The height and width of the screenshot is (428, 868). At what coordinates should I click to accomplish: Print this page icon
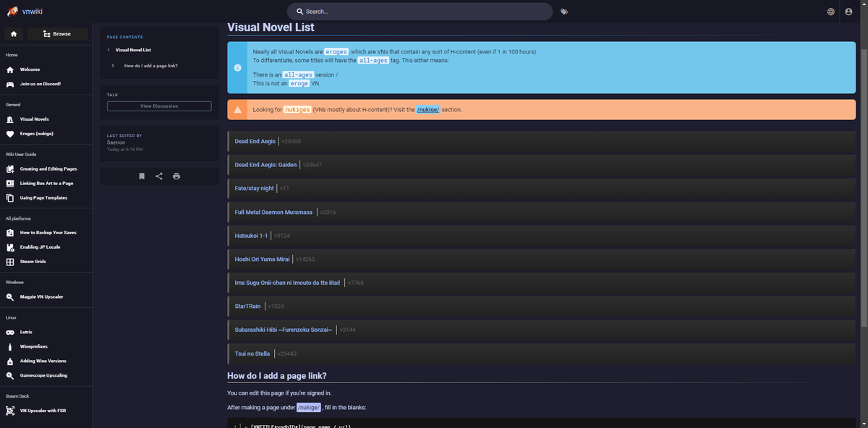(x=176, y=176)
